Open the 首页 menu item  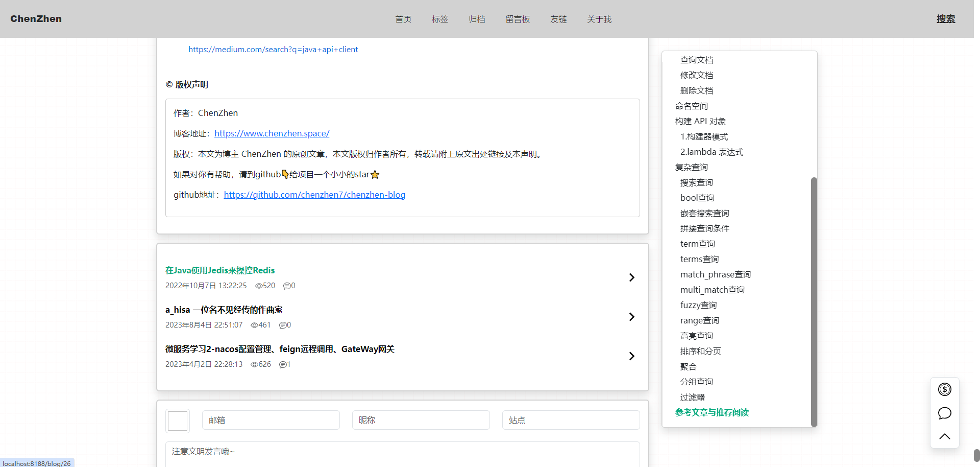[x=403, y=19]
